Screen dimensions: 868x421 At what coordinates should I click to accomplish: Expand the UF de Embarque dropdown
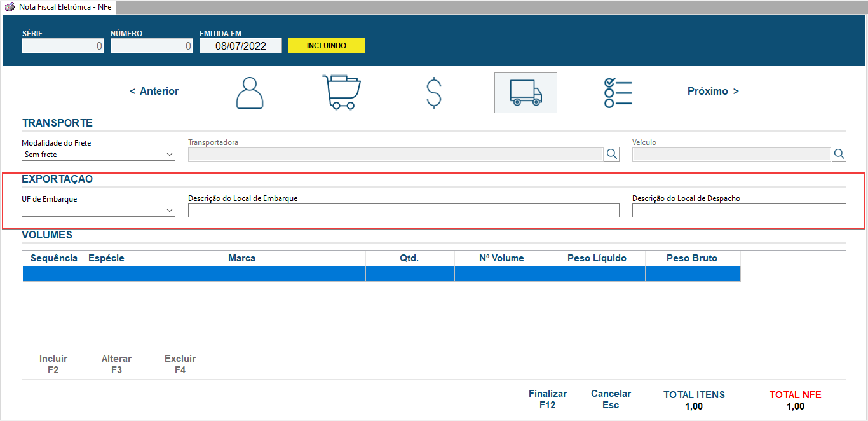(x=98, y=210)
